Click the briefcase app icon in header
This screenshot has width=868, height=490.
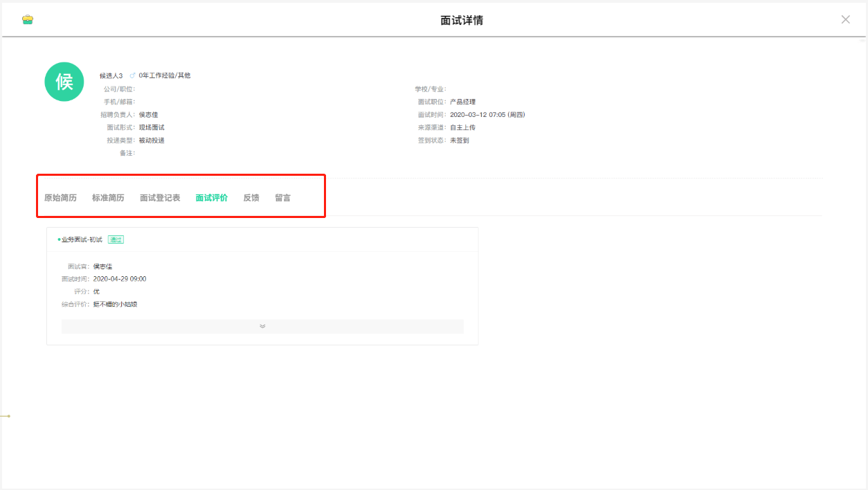point(28,19)
